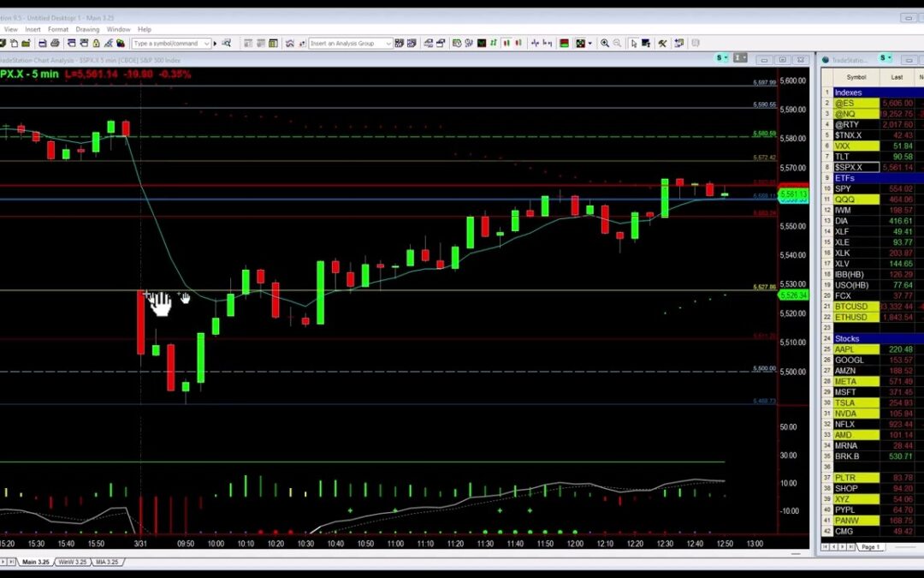Viewport: 924px width, 578px height.
Task: Switch to the MIA 3.25 workspace tab
Action: pyautogui.click(x=106, y=562)
